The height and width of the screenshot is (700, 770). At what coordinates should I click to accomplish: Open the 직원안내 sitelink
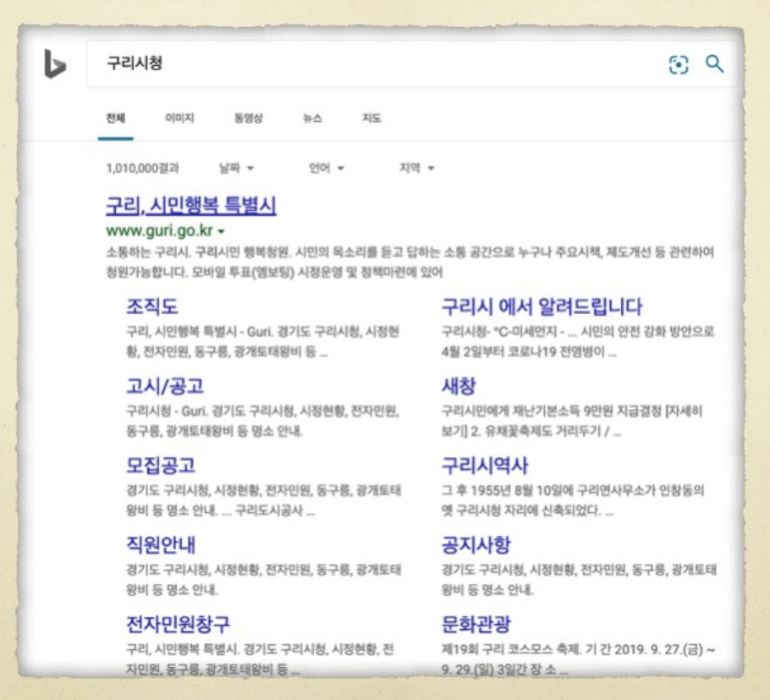click(161, 545)
